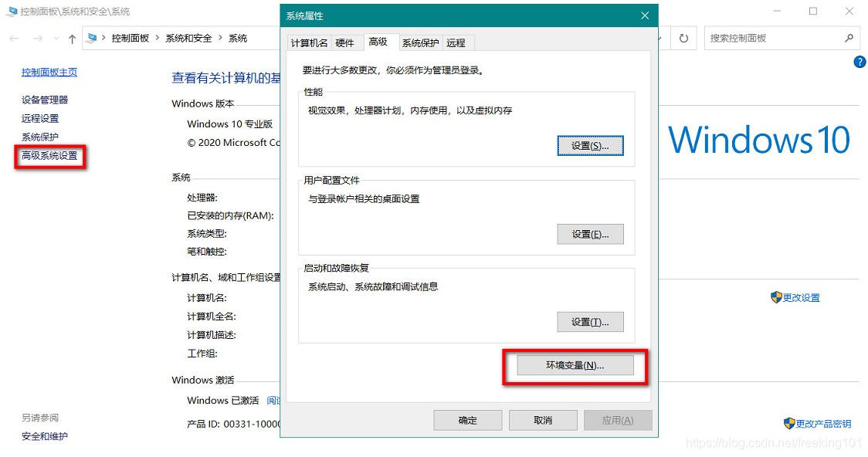Open 控制面板主页 link
The width and height of the screenshot is (868, 457).
(x=49, y=72)
